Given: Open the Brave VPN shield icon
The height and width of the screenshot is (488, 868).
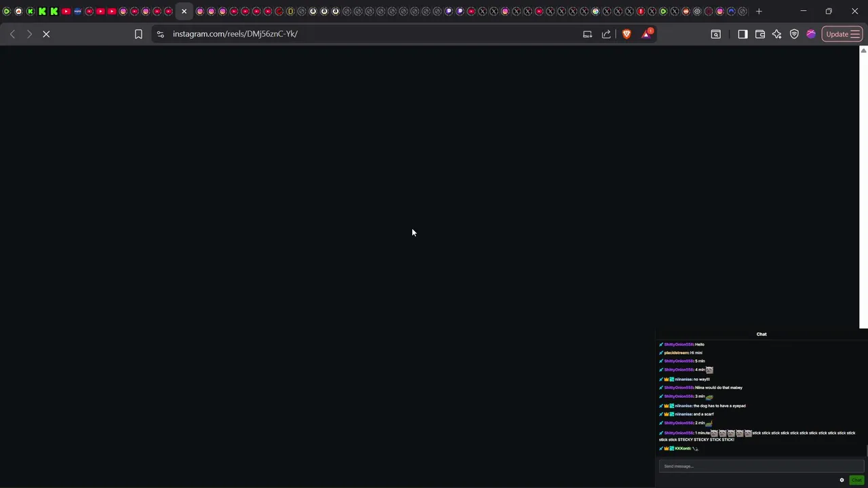Looking at the screenshot, I should [794, 34].
